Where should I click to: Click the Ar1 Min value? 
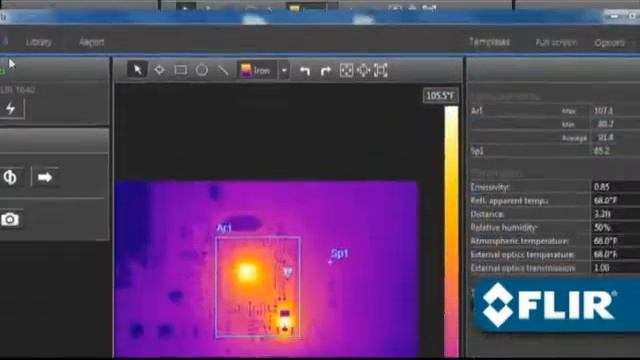coord(606,124)
